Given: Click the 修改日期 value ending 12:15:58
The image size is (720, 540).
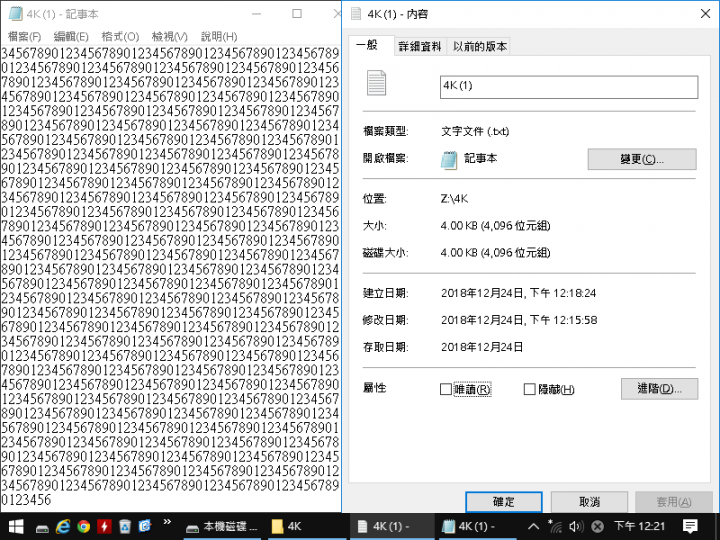Looking at the screenshot, I should click(519, 320).
